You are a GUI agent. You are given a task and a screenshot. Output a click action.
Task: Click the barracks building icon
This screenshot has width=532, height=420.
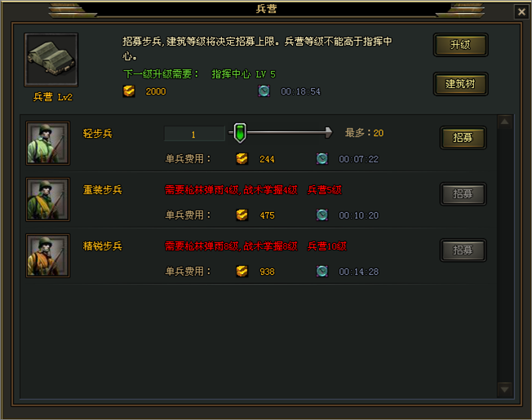coord(51,60)
